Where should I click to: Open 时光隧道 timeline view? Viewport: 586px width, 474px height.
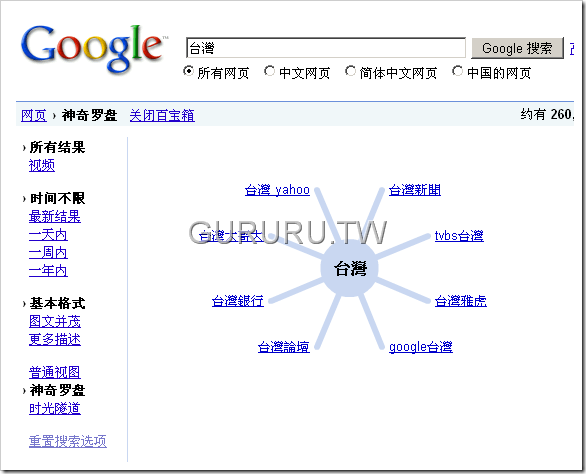55,408
